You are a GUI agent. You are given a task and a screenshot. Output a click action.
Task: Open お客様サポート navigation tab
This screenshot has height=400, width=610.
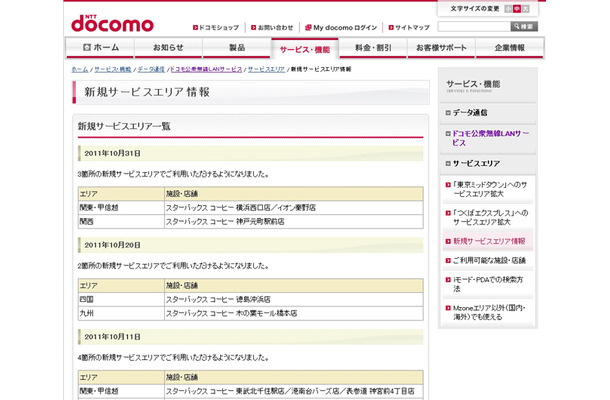coord(441,48)
